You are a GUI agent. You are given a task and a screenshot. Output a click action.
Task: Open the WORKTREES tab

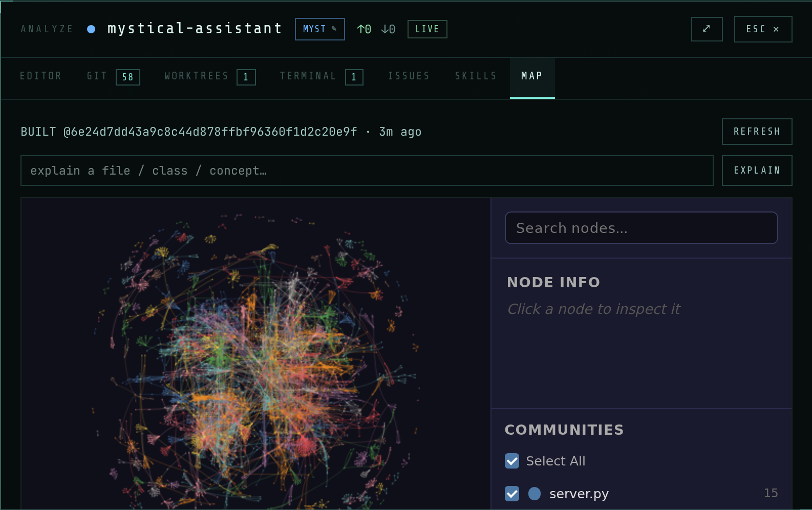point(210,76)
